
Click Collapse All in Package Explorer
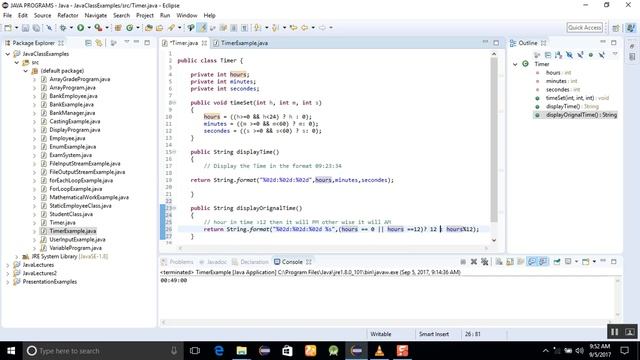coord(88,43)
